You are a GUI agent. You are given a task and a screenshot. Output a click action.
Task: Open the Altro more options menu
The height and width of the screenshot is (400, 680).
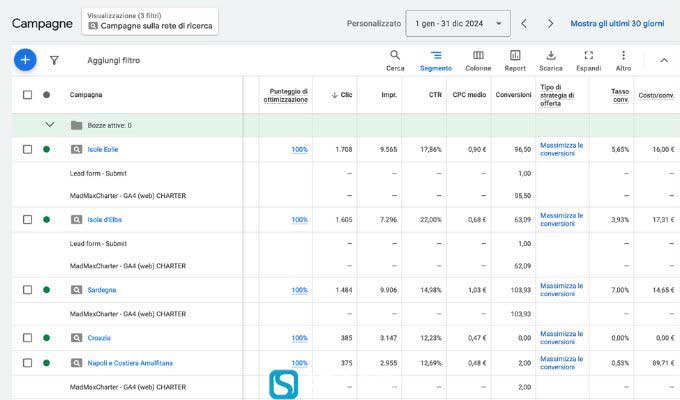click(623, 60)
